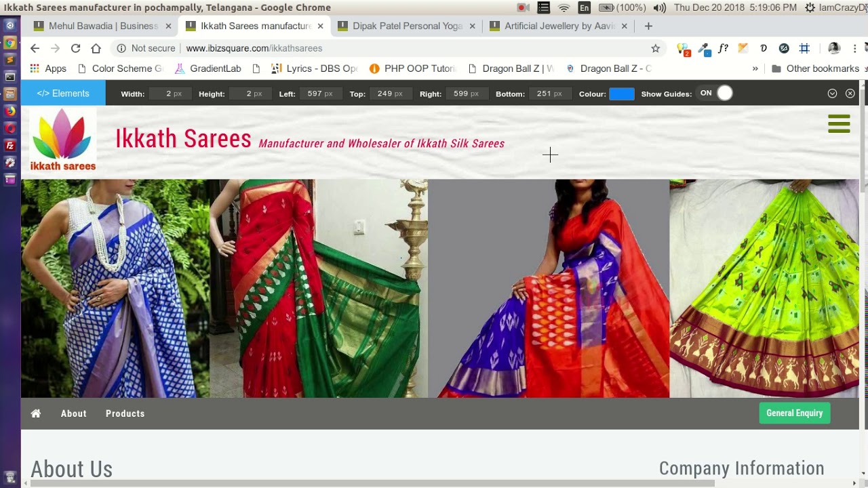Edit the ruler Right position field
The width and height of the screenshot is (868, 488).
(466, 94)
